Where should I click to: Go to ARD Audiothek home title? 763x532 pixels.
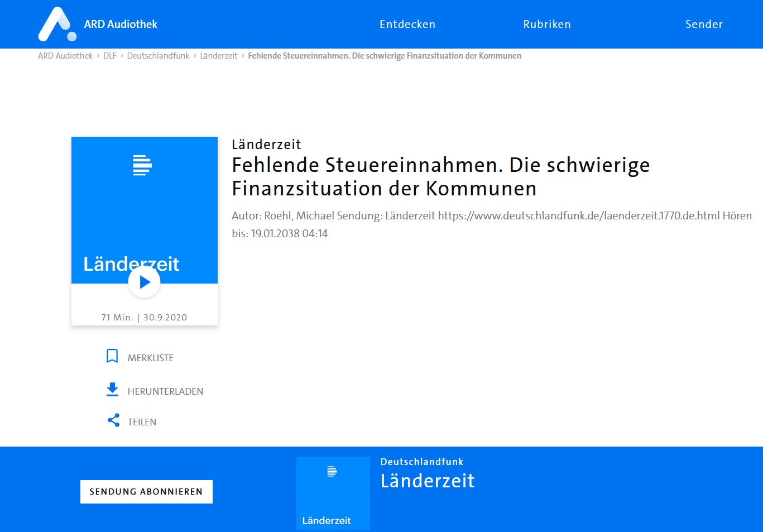[121, 24]
